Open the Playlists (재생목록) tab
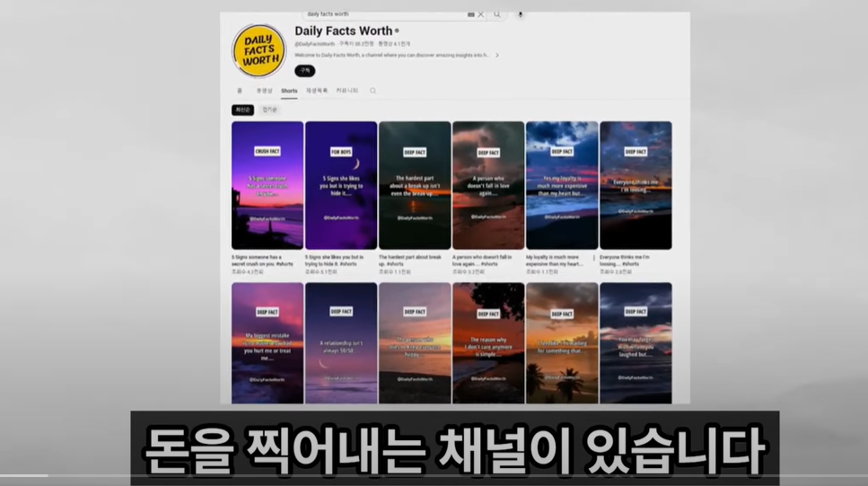The image size is (868, 486). click(x=317, y=91)
